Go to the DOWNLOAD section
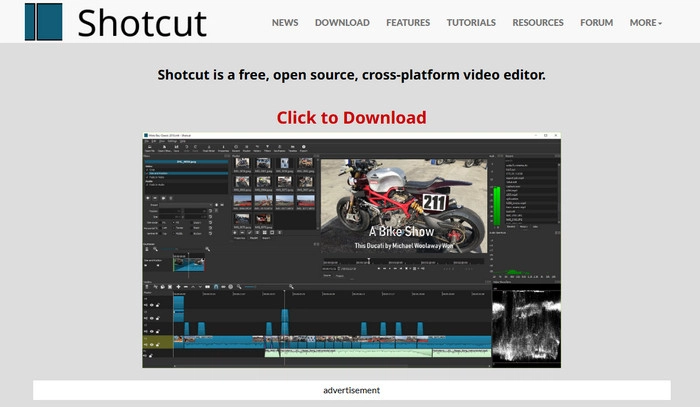Screen dimensions: 700x407 [x=342, y=22]
